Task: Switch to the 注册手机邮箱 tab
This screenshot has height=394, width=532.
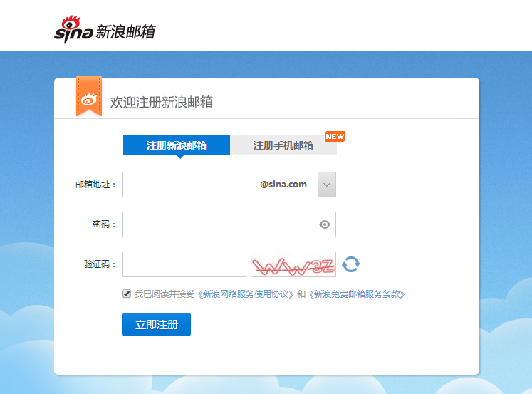Action: (283, 145)
